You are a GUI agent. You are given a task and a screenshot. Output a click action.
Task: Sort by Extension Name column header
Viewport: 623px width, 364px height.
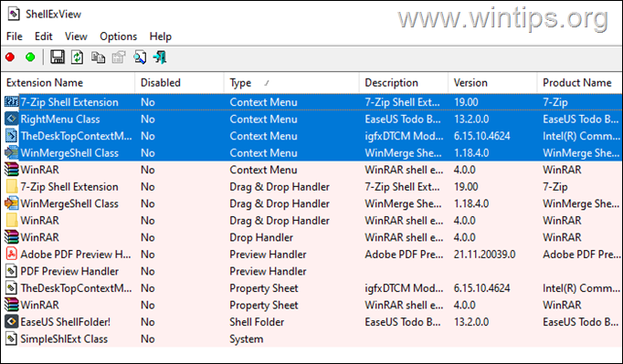click(x=68, y=83)
